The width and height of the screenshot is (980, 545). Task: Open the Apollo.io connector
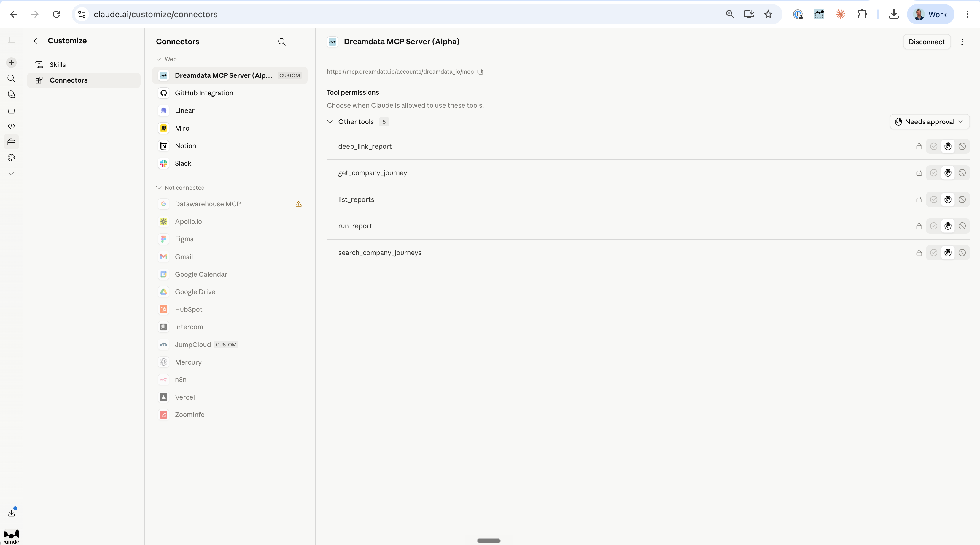(230, 222)
